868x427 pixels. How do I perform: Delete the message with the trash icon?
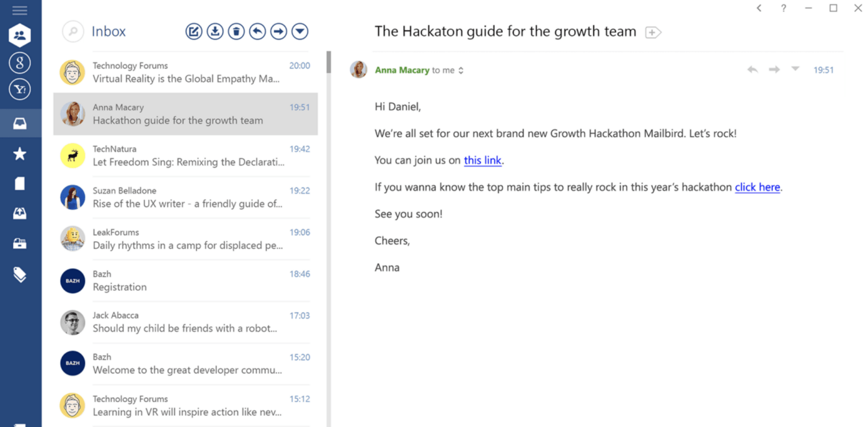coord(236,31)
